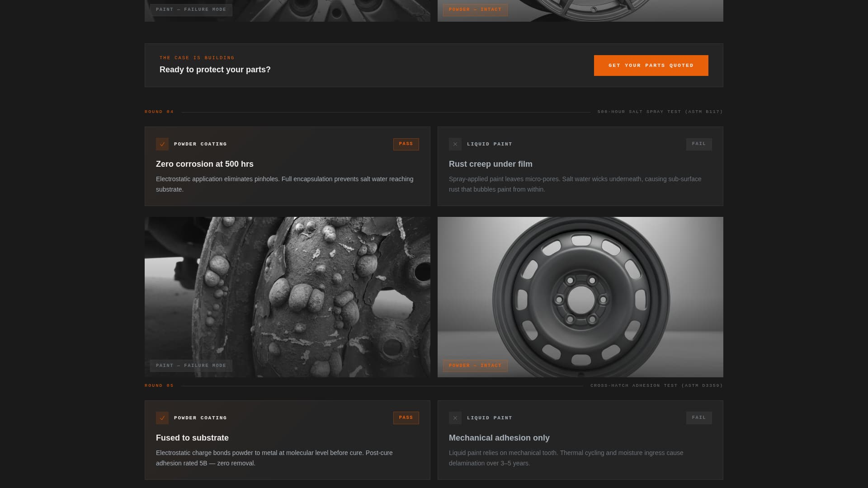Click THE CASE IS BUILDING label
868x488 pixels.
pyautogui.click(x=197, y=57)
